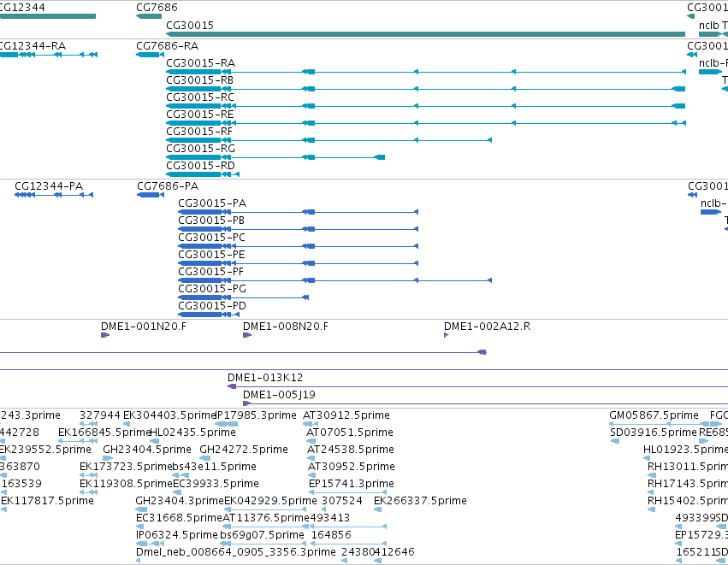Click the HL02435.5prime EST label

pyautogui.click(x=192, y=433)
